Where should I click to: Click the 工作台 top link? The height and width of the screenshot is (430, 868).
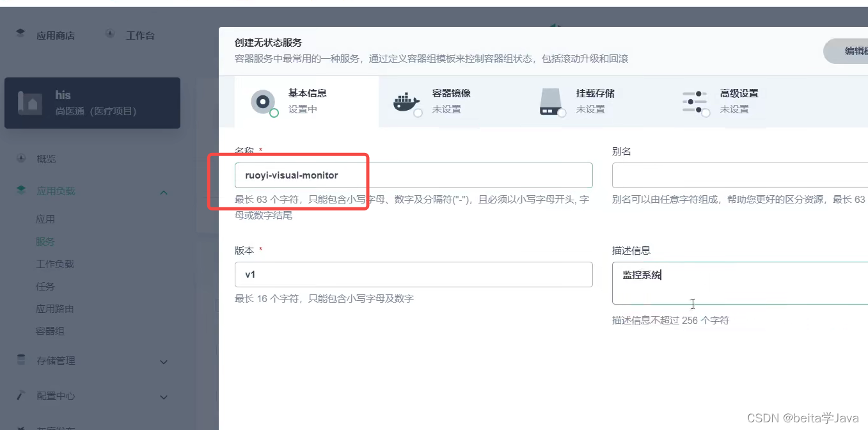coord(140,36)
